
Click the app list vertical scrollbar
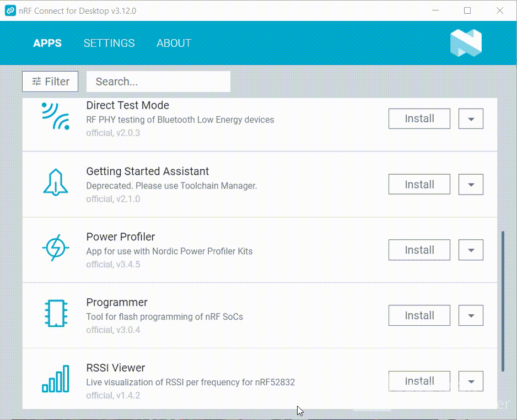[x=503, y=301]
